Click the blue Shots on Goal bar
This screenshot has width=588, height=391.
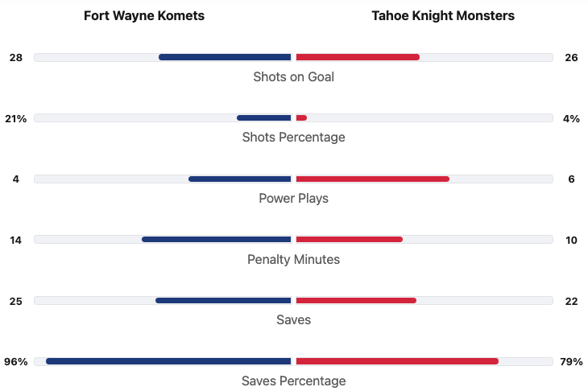[x=225, y=57]
